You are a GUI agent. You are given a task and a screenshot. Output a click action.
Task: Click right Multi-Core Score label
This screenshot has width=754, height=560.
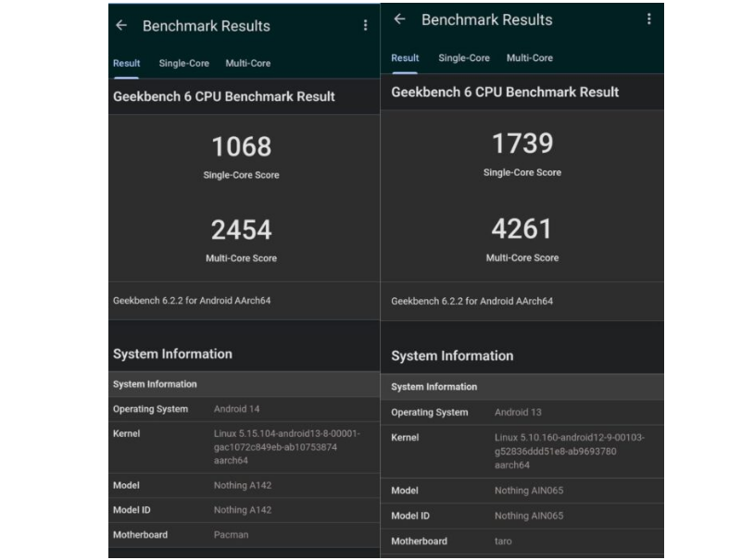522,257
